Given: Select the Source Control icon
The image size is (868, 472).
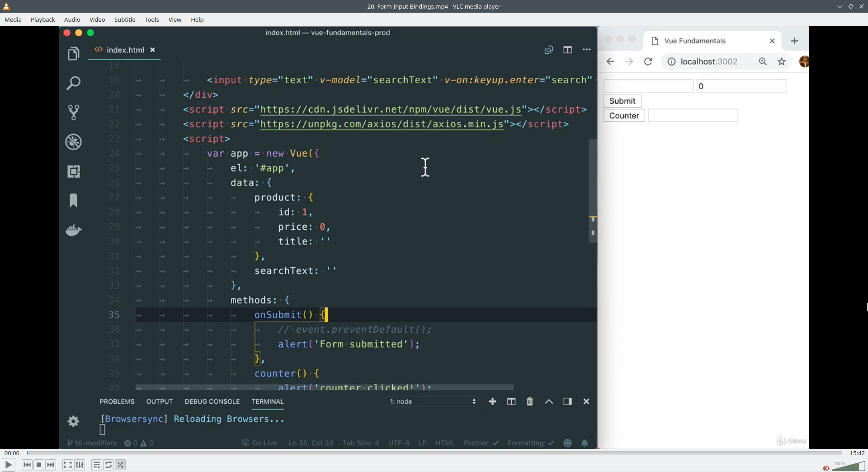Looking at the screenshot, I should [74, 112].
